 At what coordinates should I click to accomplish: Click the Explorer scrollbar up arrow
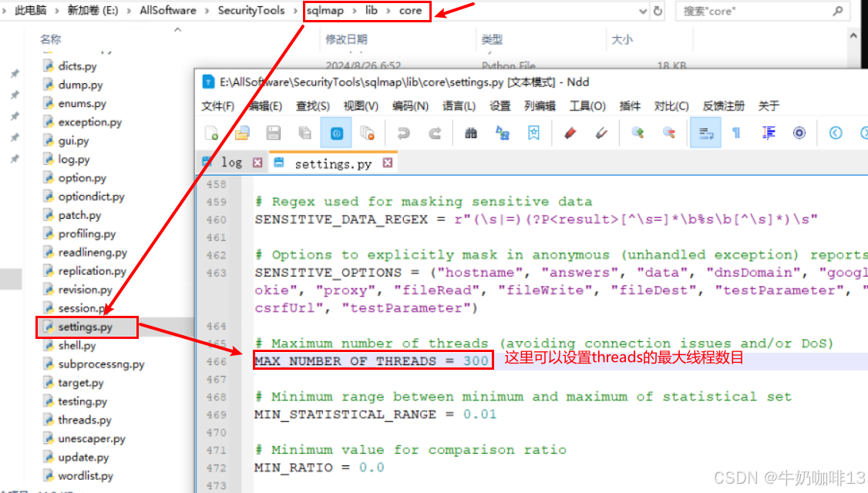coord(853,36)
